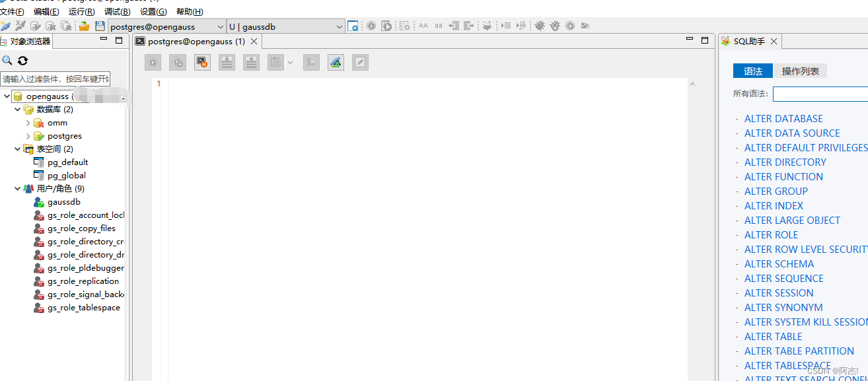868x381 pixels.
Task: Click the new connection plug icon
Action: 6,26
